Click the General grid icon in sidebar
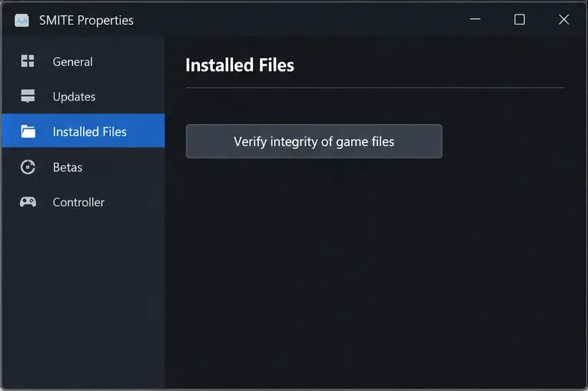This screenshot has width=588, height=391. coord(28,61)
